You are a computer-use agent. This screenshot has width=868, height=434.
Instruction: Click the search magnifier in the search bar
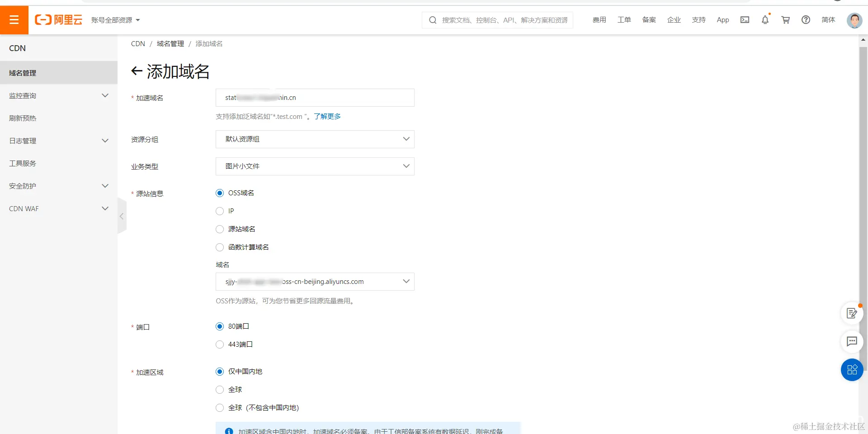coord(433,20)
